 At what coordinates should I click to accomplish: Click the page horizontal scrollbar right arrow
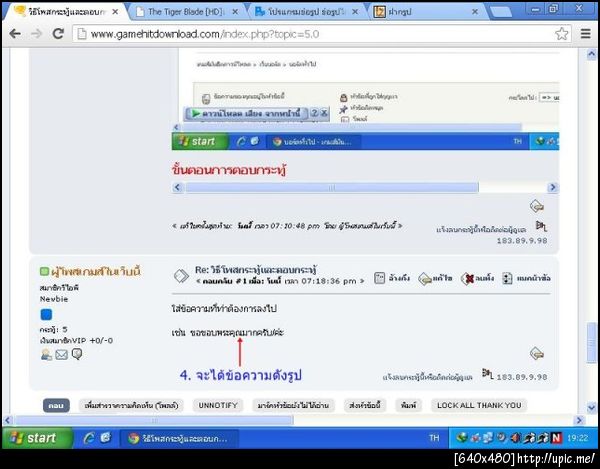pyautogui.click(x=579, y=420)
